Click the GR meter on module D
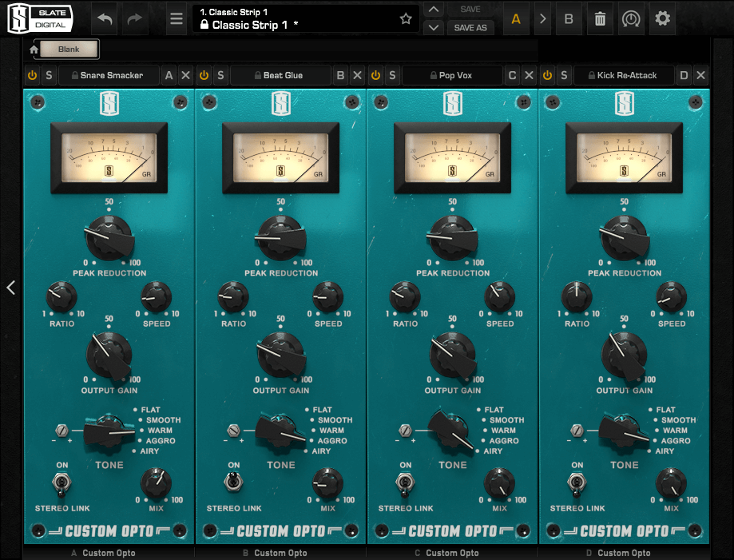The height and width of the screenshot is (560, 734). (624, 158)
